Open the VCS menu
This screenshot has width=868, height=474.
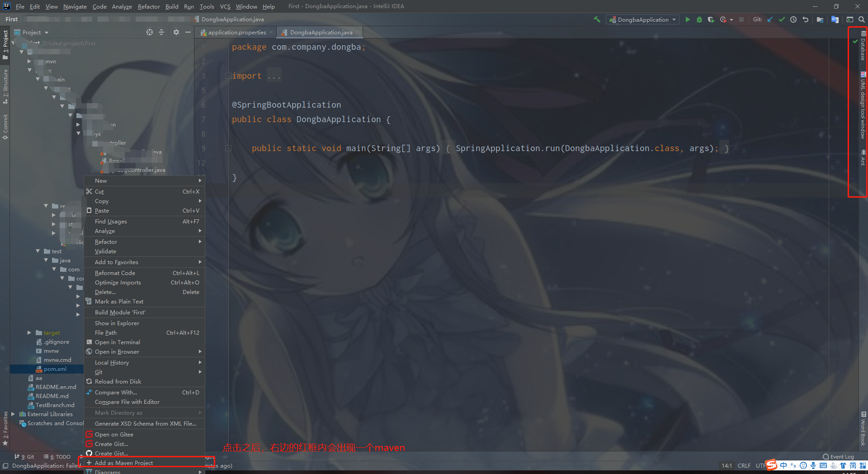(225, 6)
